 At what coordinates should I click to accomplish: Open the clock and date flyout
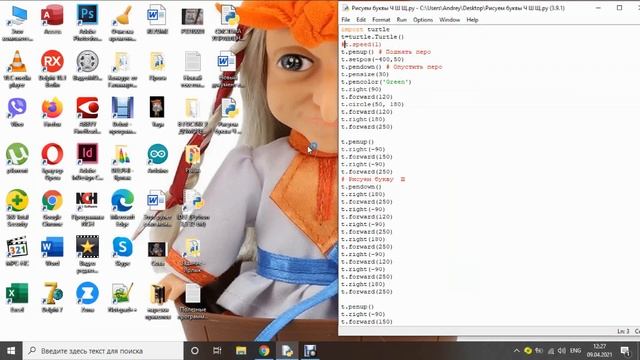599,351
